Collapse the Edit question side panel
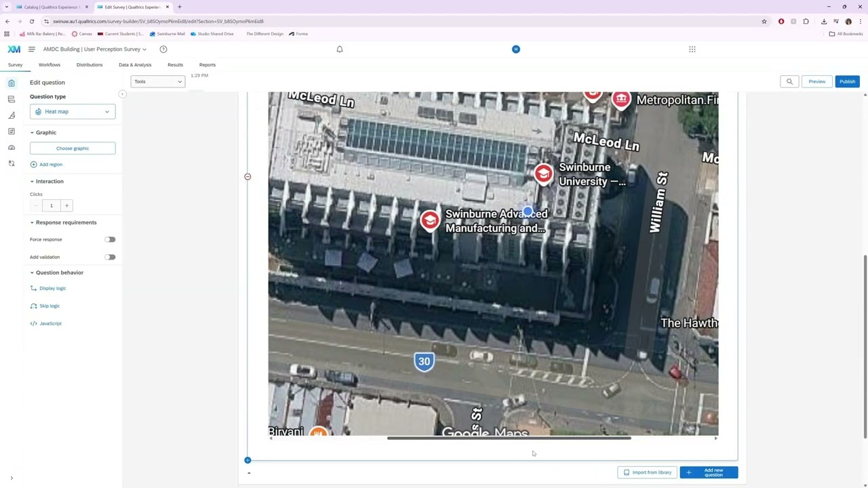868x488 pixels. tap(122, 94)
